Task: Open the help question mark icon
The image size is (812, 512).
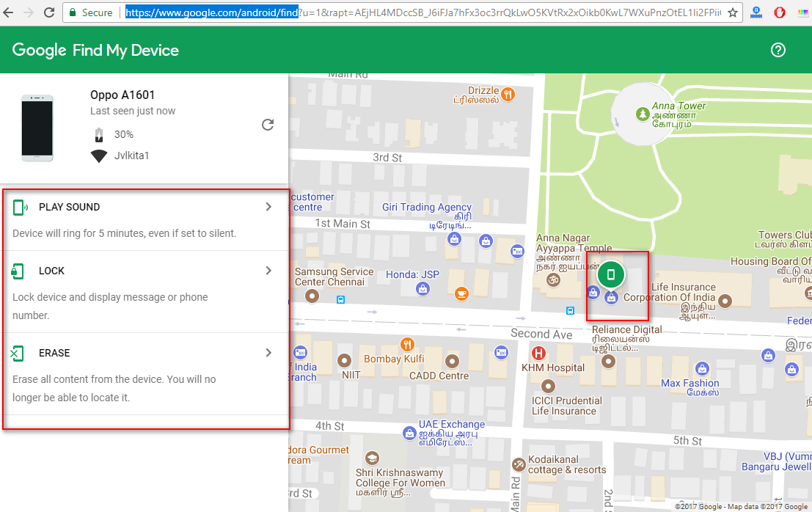Action: point(778,50)
